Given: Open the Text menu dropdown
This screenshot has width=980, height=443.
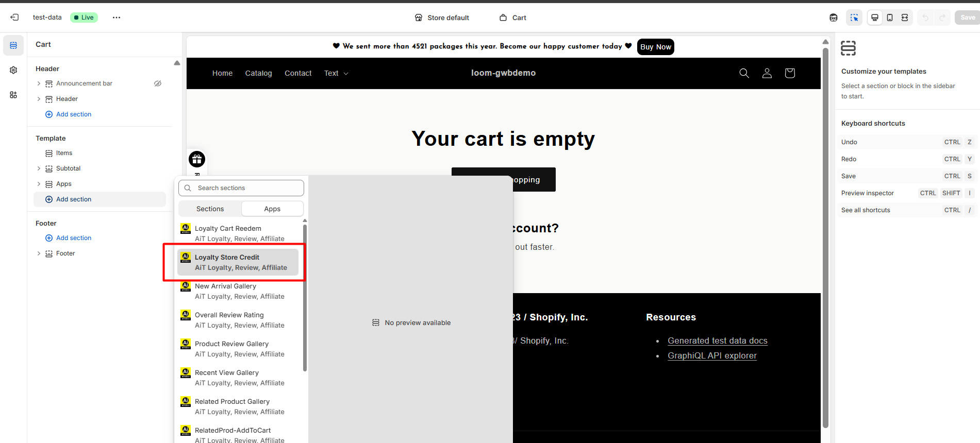Looking at the screenshot, I should 336,73.
